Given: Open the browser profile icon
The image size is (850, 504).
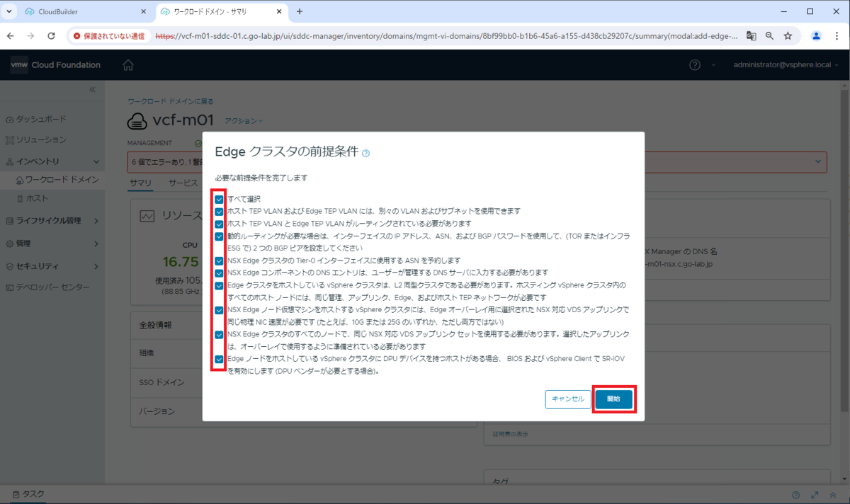Looking at the screenshot, I should pyautogui.click(x=817, y=35).
